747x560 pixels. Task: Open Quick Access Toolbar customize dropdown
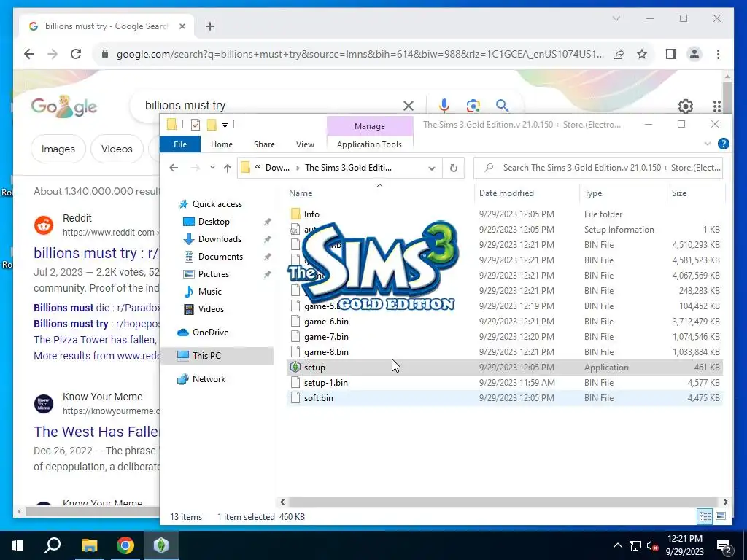point(225,125)
